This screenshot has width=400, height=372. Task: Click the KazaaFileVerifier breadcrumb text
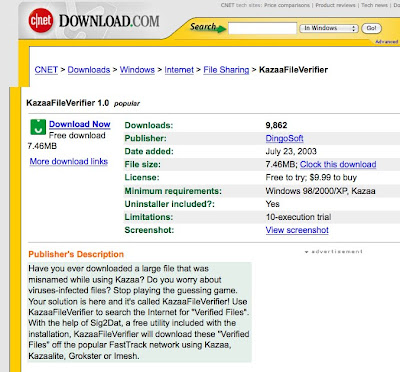[x=293, y=70]
